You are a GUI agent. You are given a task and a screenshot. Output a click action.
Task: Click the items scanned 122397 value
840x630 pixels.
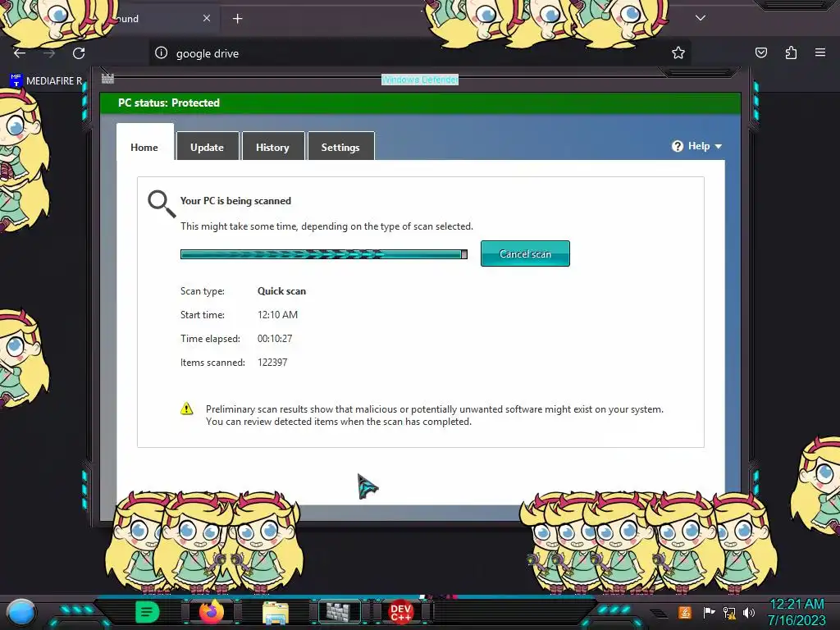point(272,362)
